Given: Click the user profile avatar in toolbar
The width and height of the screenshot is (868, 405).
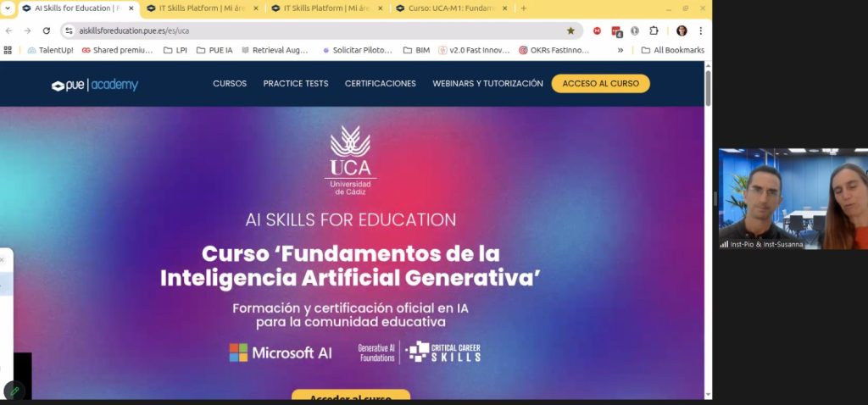Looking at the screenshot, I should pyautogui.click(x=682, y=31).
